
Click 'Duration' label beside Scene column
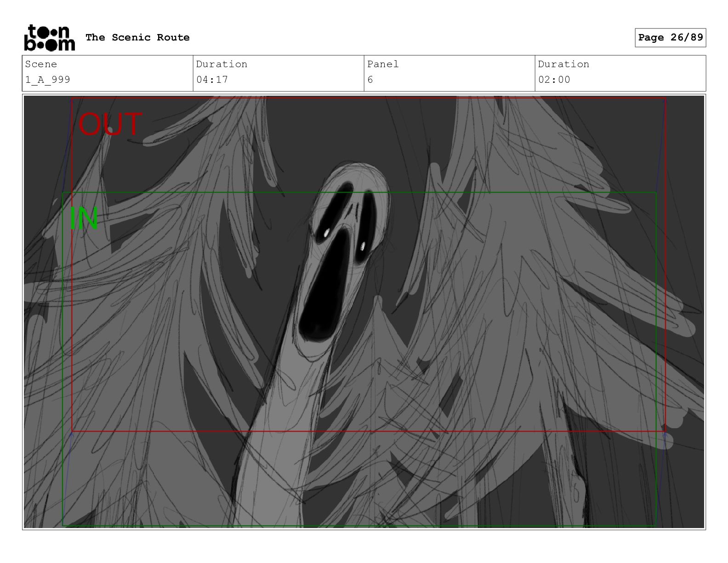coord(222,64)
